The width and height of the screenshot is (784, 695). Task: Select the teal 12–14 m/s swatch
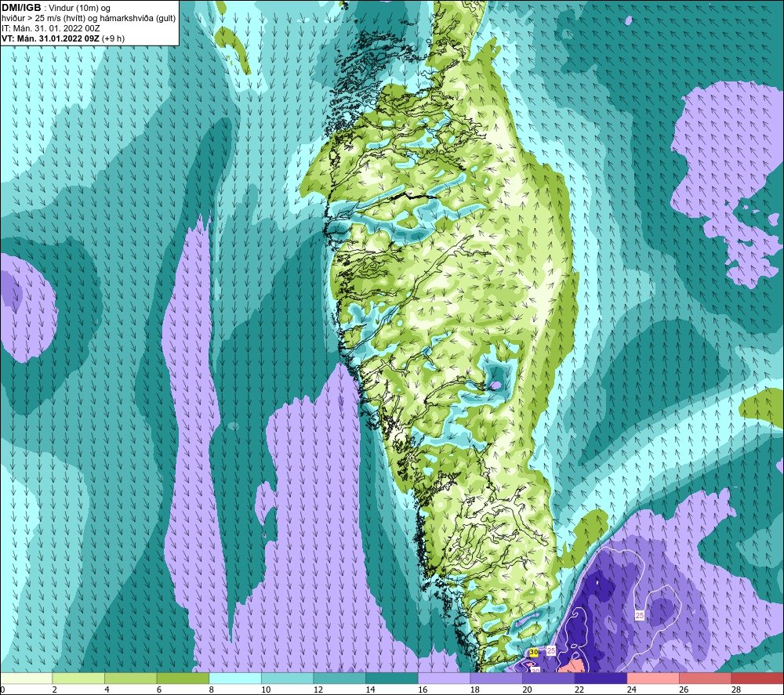coord(339,679)
